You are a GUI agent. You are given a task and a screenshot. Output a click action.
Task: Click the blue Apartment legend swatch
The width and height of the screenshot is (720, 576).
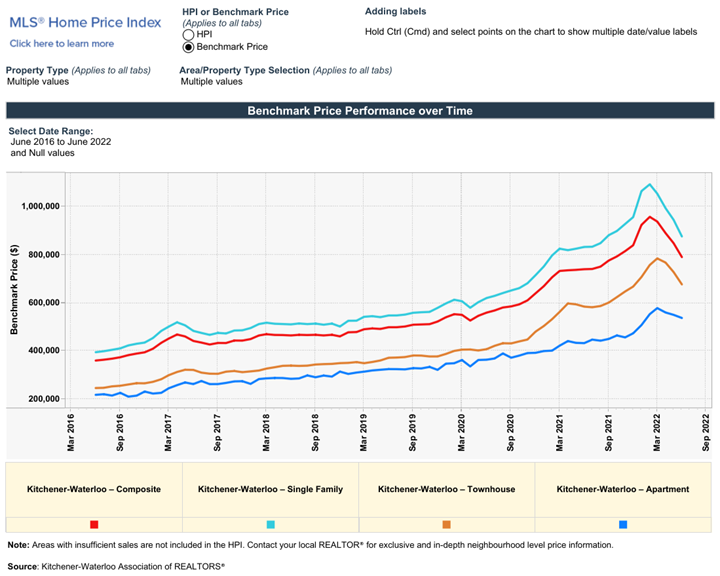tap(623, 525)
